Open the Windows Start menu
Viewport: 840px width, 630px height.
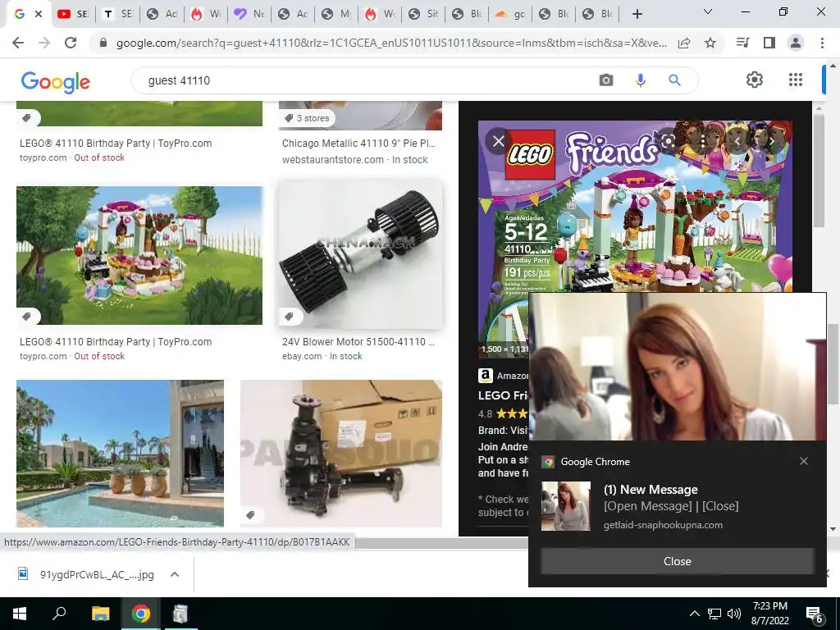[x=20, y=614]
